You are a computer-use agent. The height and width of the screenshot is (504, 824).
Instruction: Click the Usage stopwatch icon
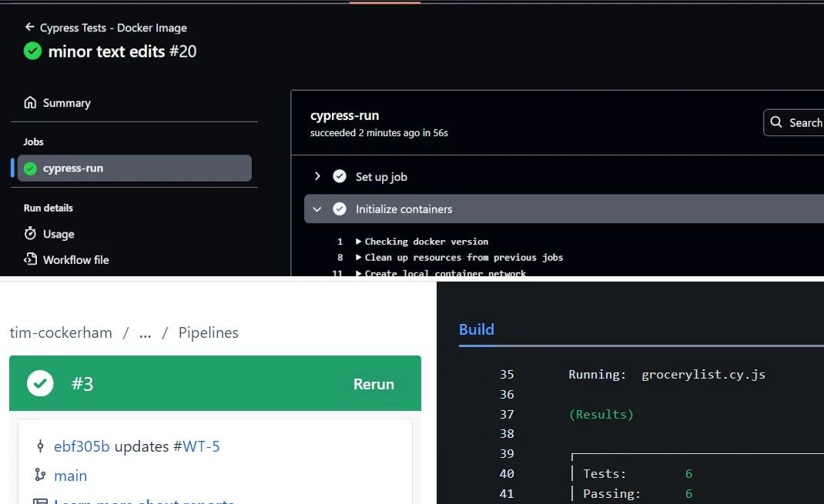(x=30, y=233)
